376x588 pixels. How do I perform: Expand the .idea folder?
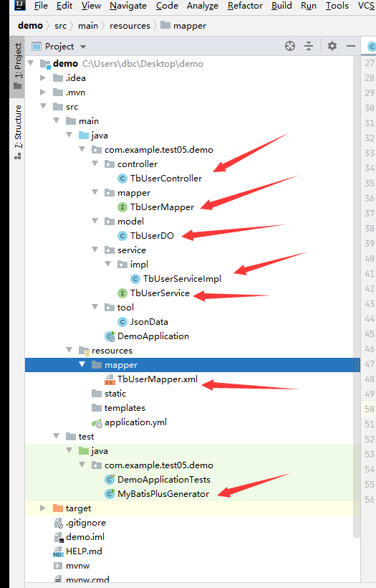(x=43, y=78)
